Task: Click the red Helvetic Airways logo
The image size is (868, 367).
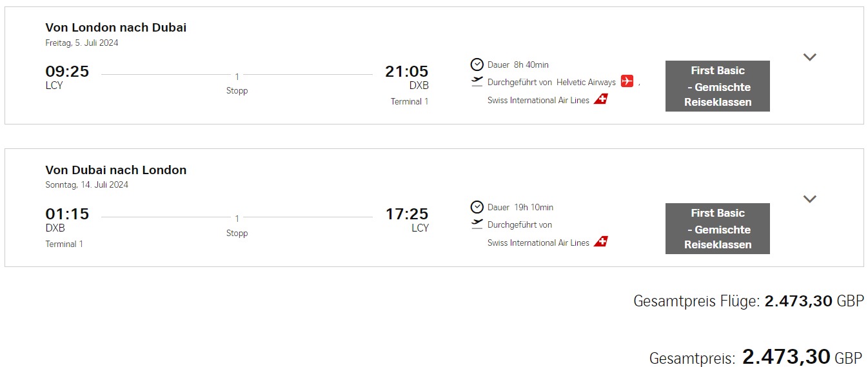Action: pyautogui.click(x=627, y=81)
